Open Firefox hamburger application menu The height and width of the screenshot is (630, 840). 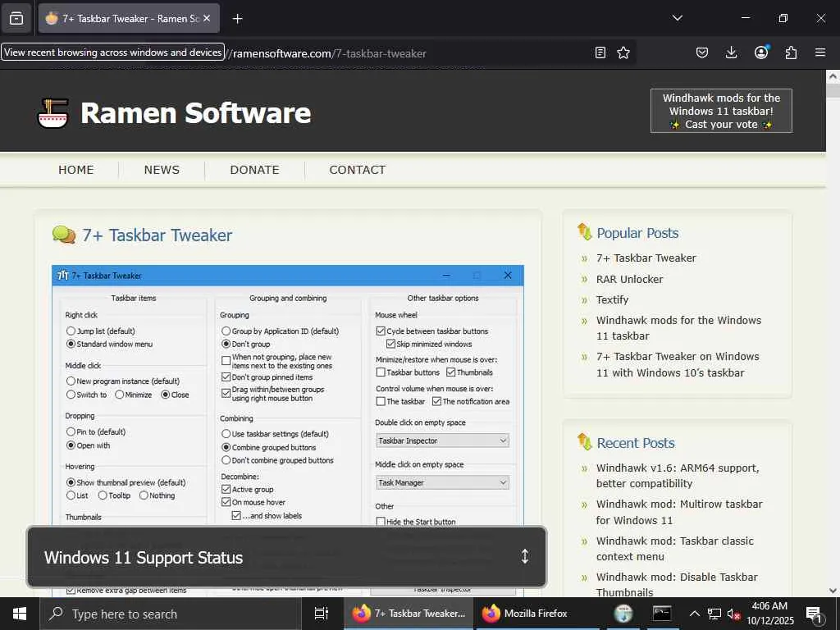pyautogui.click(x=820, y=52)
